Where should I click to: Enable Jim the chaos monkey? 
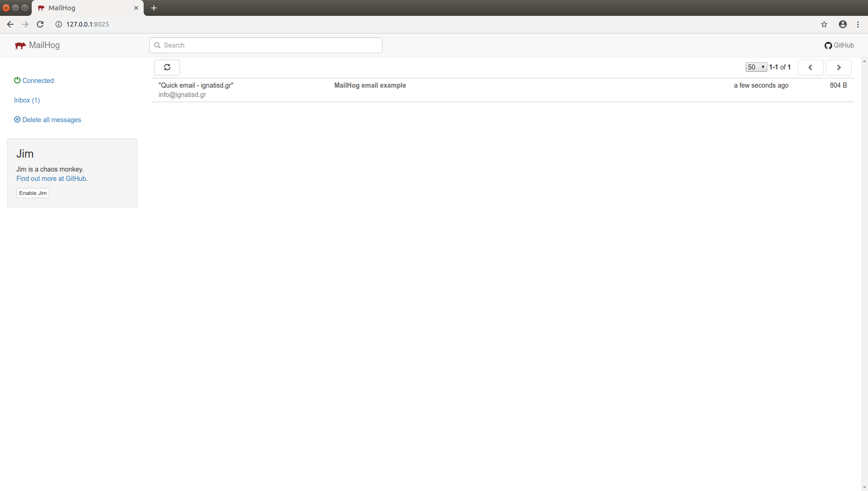tap(33, 193)
